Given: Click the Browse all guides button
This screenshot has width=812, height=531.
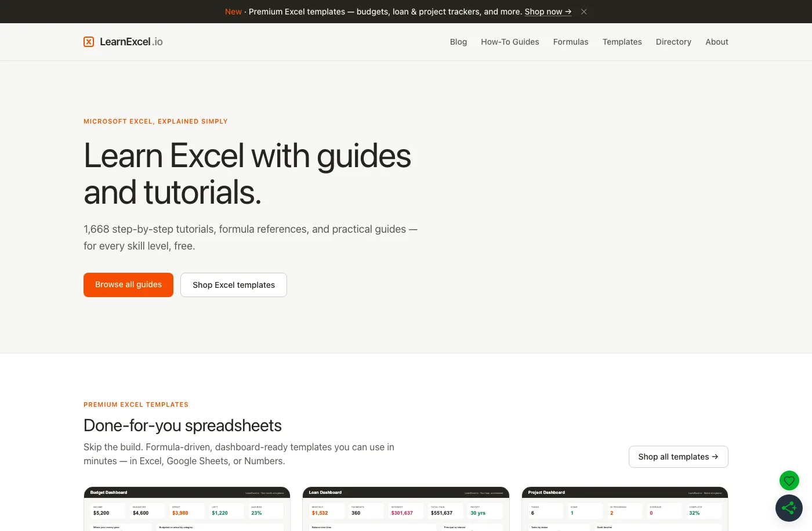Looking at the screenshot, I should pyautogui.click(x=128, y=285).
